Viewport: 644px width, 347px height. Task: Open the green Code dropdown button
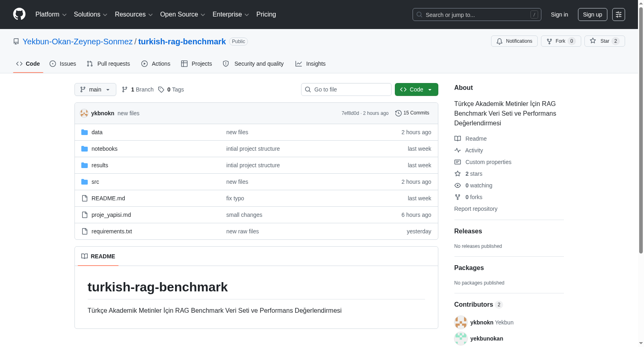point(417,89)
